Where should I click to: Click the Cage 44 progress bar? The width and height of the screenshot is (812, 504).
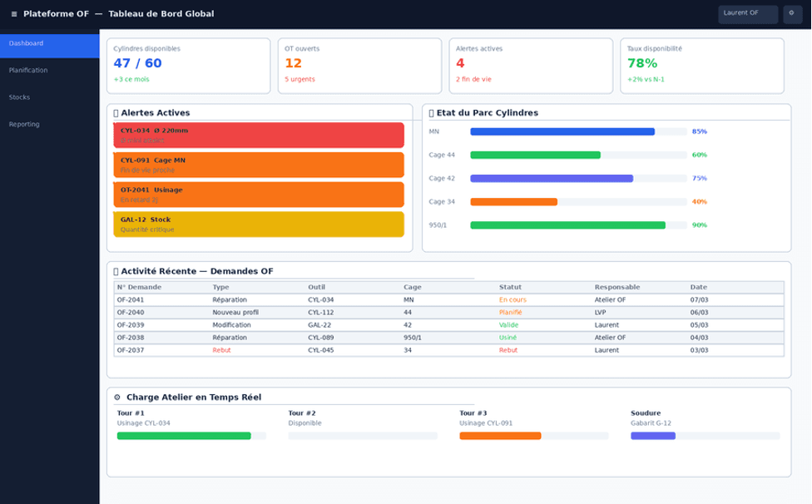tap(578, 155)
